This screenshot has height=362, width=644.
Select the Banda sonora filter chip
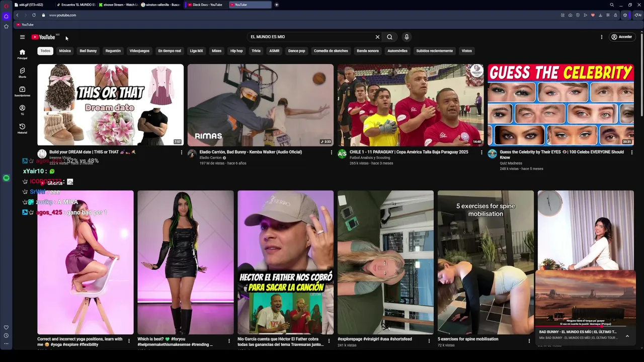click(368, 51)
